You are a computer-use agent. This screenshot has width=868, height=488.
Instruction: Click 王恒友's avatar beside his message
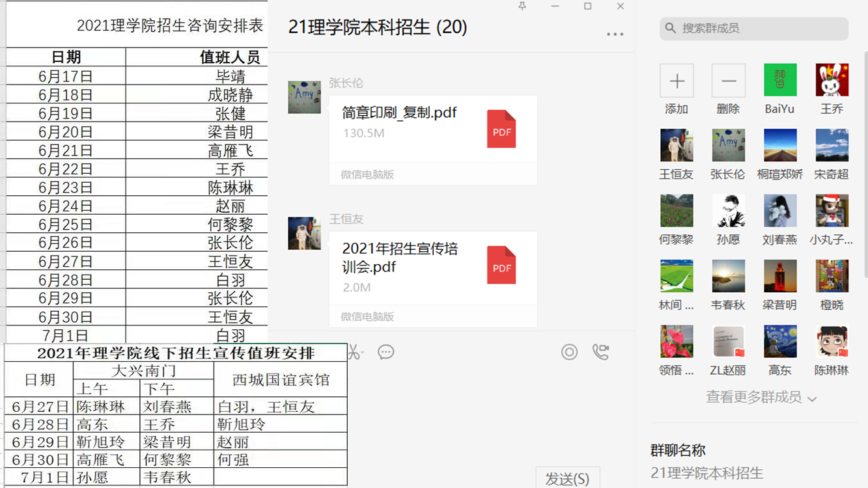(305, 234)
